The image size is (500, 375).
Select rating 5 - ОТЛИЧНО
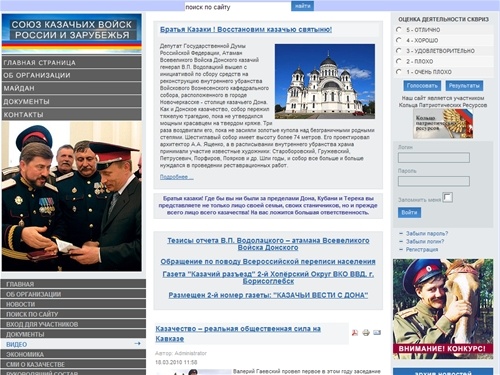pos(399,29)
